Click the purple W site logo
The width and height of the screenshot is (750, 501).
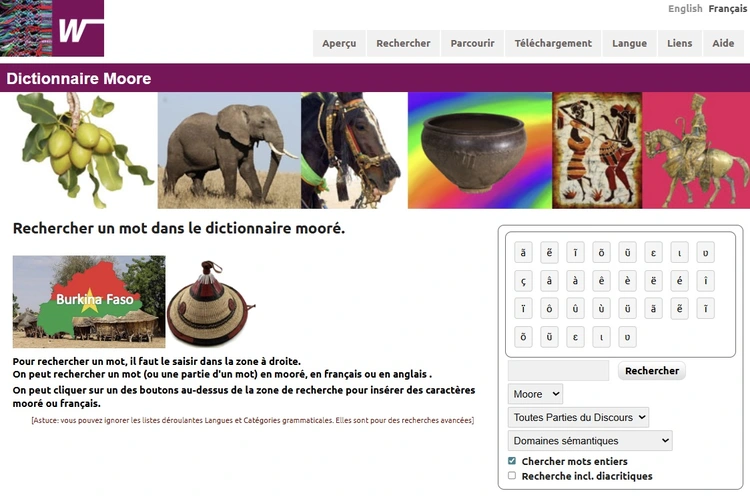[80, 29]
